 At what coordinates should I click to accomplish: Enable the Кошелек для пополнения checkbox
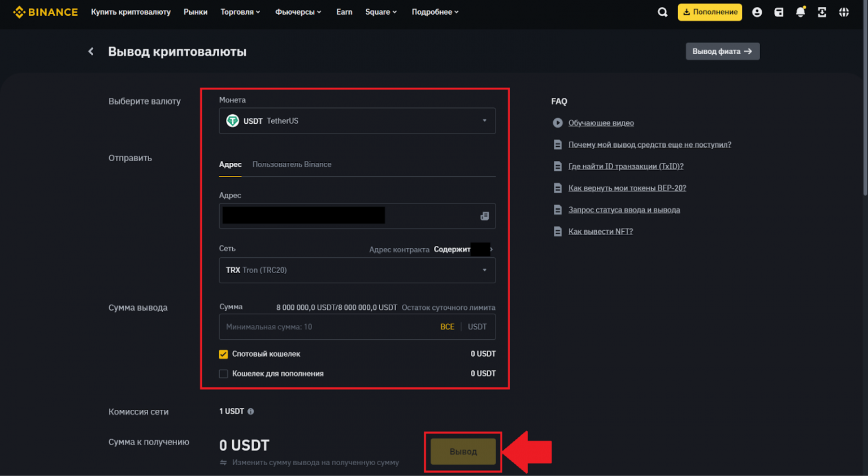(223, 374)
